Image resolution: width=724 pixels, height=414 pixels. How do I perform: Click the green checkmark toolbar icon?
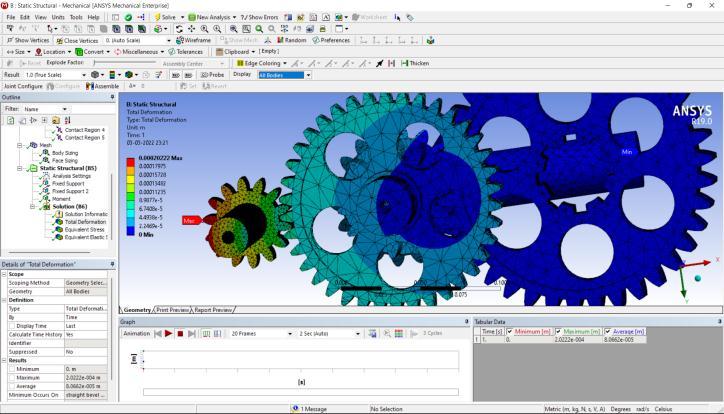click(128, 17)
